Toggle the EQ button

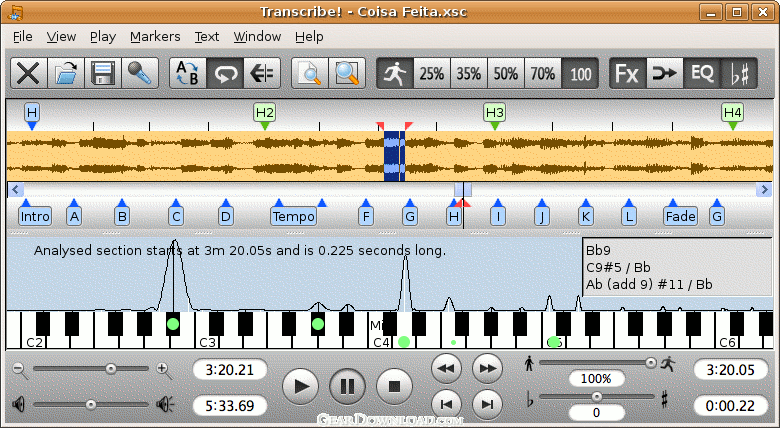(x=702, y=74)
